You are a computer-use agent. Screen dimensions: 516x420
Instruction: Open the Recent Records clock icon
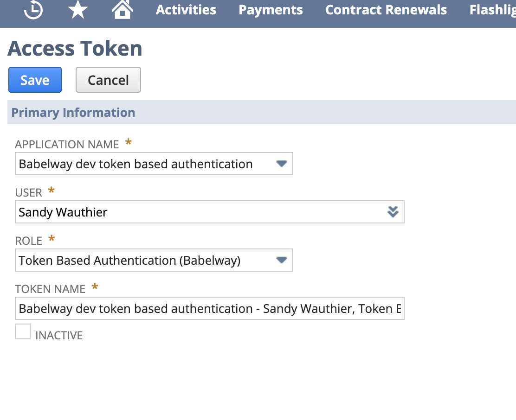[33, 10]
